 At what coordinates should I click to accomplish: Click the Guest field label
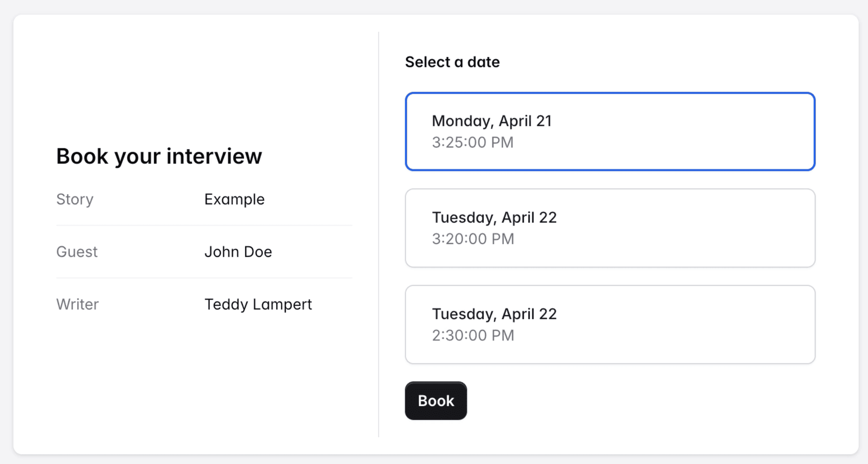click(77, 252)
